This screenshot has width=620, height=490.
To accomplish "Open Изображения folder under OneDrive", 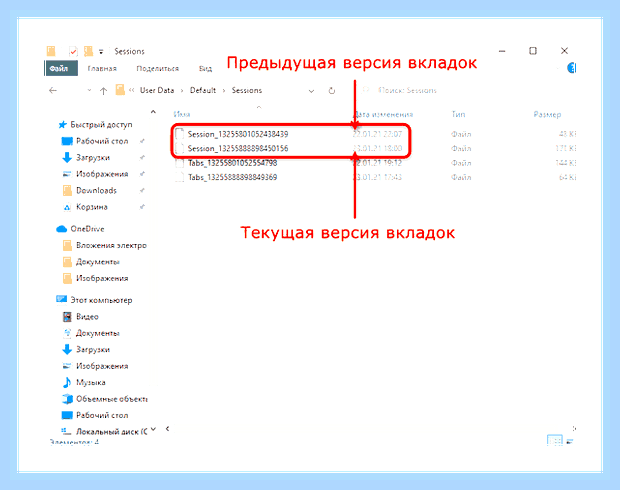I will (x=102, y=278).
